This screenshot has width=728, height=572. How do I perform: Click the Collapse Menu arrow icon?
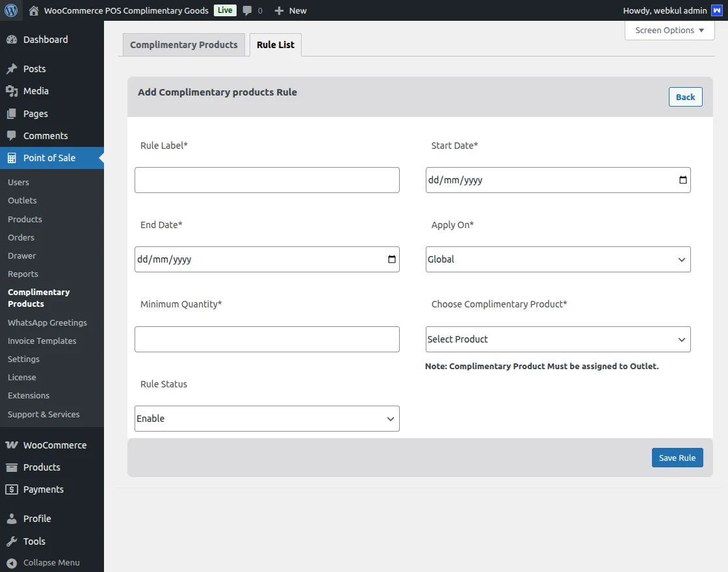click(11, 562)
